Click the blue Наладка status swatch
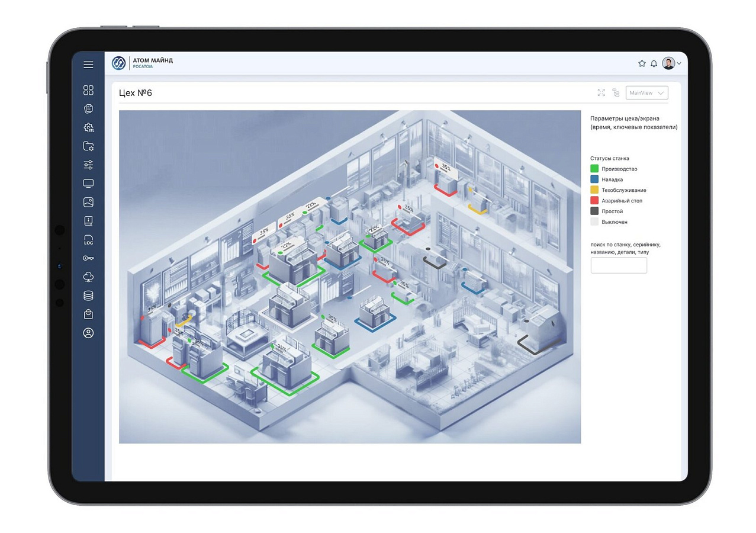This screenshot has height=533, width=756. (x=594, y=179)
